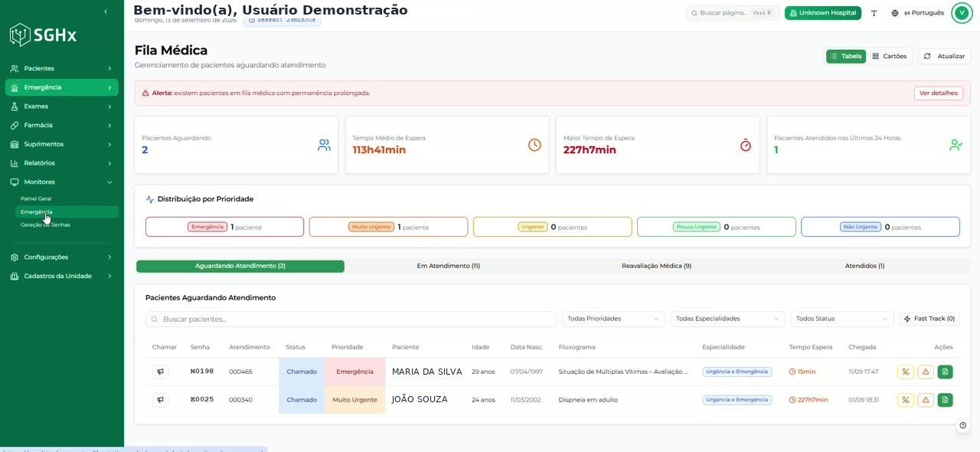Image resolution: width=980 pixels, height=452 pixels.
Task: Call patient João Souza megaphone icon
Action: (x=160, y=400)
